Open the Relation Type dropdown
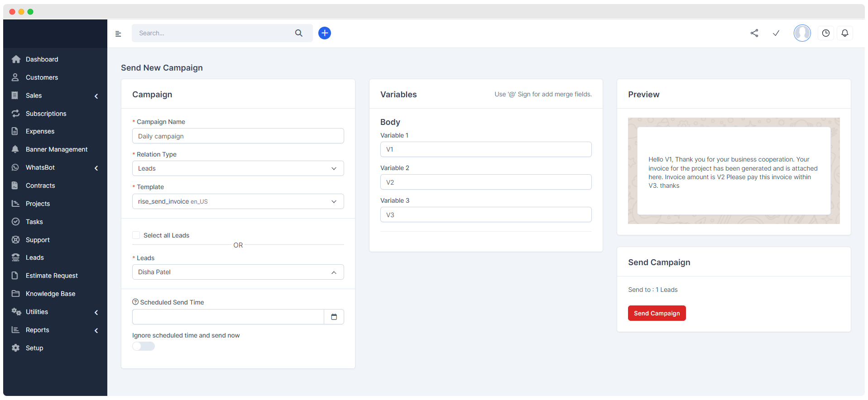868x400 pixels. (x=238, y=168)
